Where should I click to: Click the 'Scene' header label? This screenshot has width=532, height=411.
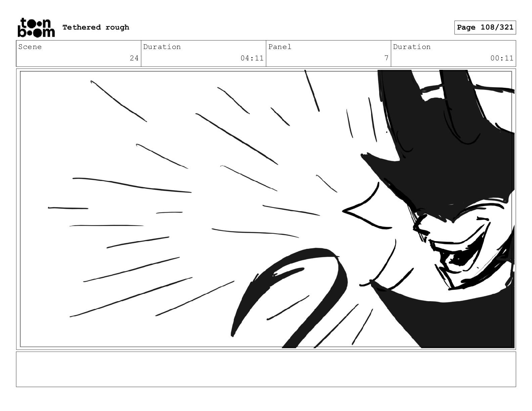pyautogui.click(x=30, y=47)
